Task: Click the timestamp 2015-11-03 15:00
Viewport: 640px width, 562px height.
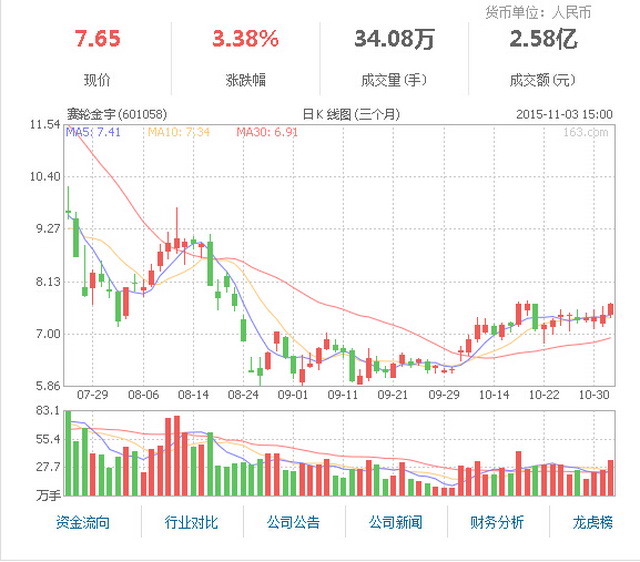Action: point(564,114)
